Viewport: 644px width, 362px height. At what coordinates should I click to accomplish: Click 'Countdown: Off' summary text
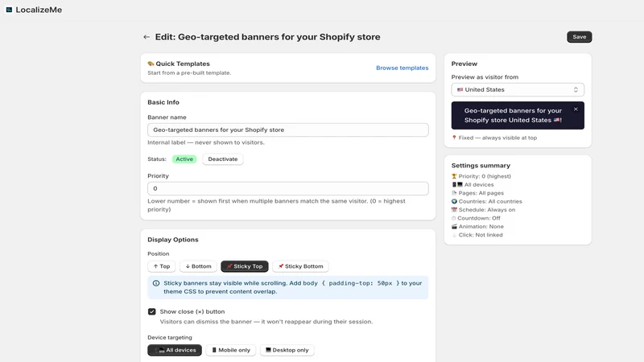coord(479,218)
